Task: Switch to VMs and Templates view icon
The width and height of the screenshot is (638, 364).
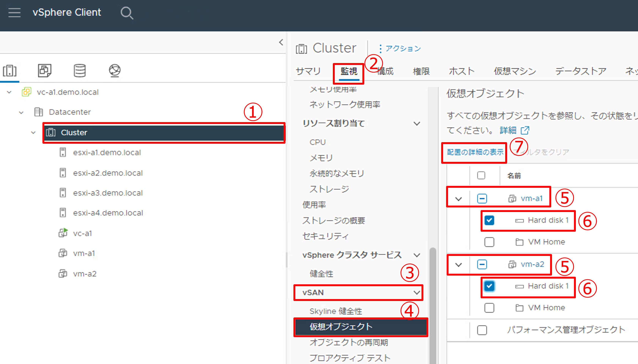Action: click(45, 70)
